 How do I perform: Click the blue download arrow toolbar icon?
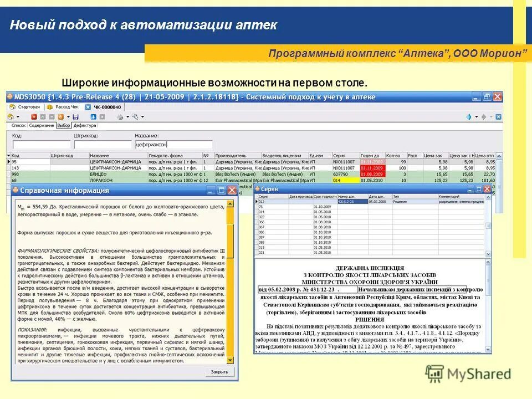coord(93,117)
